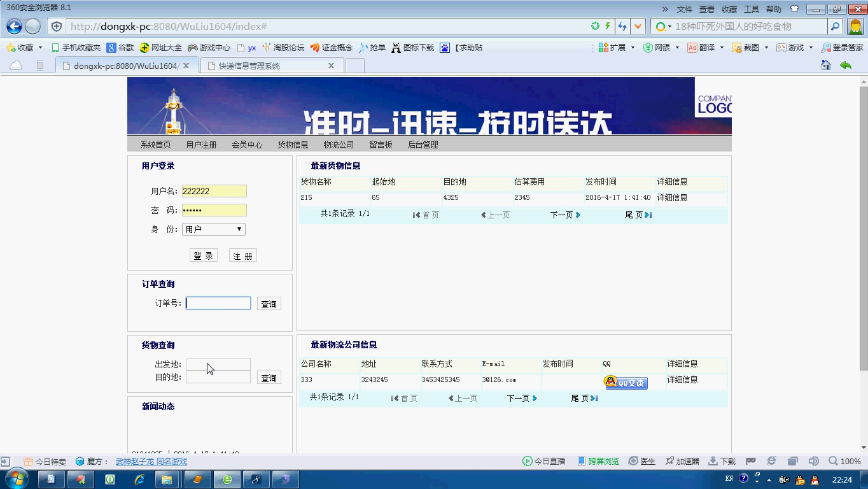The image size is (868, 489).
Task: Close the 快递信息管理系统 tab
Action: coord(331,66)
